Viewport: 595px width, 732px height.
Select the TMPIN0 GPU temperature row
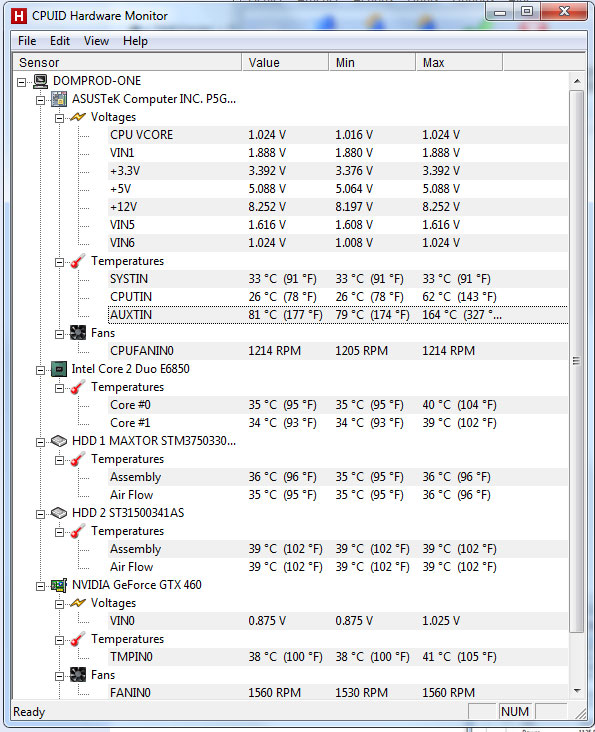337,657
